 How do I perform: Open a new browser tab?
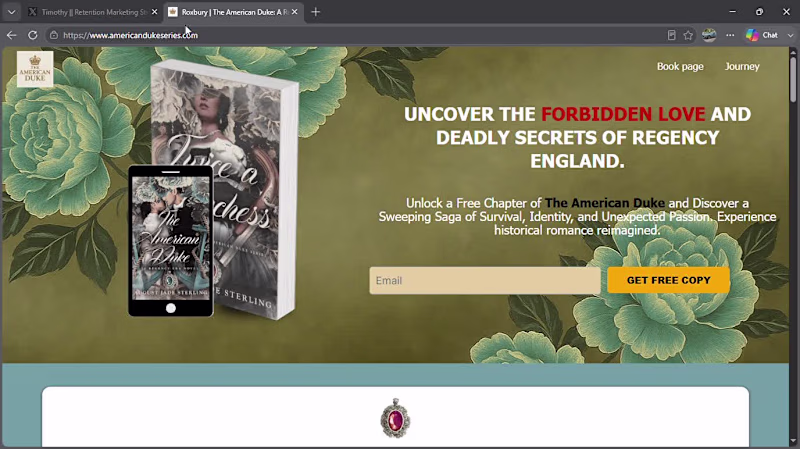pyautogui.click(x=315, y=12)
